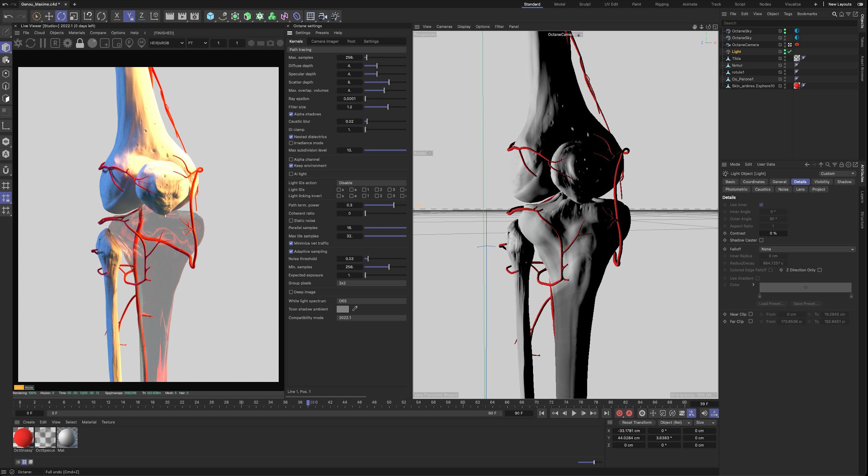Enable the Shadow Caster checkbox
Image resolution: width=868 pixels, height=476 pixels.
(761, 240)
